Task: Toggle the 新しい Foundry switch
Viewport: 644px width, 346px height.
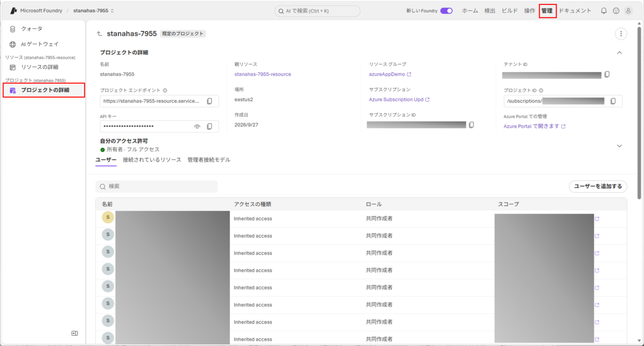Action: point(446,10)
